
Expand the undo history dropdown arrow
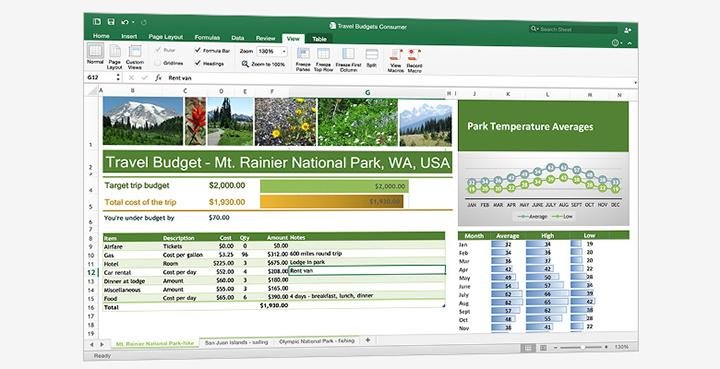pos(134,22)
